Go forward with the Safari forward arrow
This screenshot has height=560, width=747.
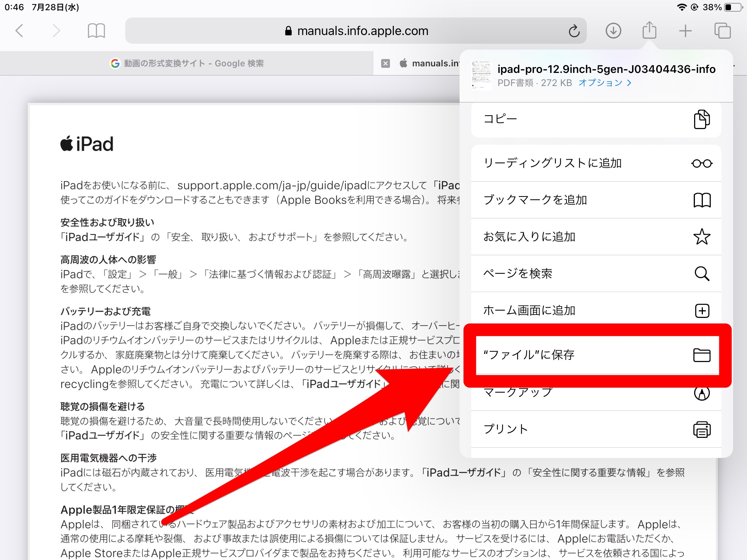point(56,31)
